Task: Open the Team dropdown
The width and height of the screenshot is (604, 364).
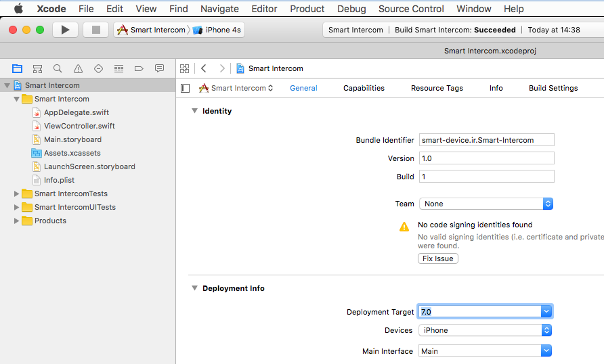Action: pyautogui.click(x=486, y=204)
